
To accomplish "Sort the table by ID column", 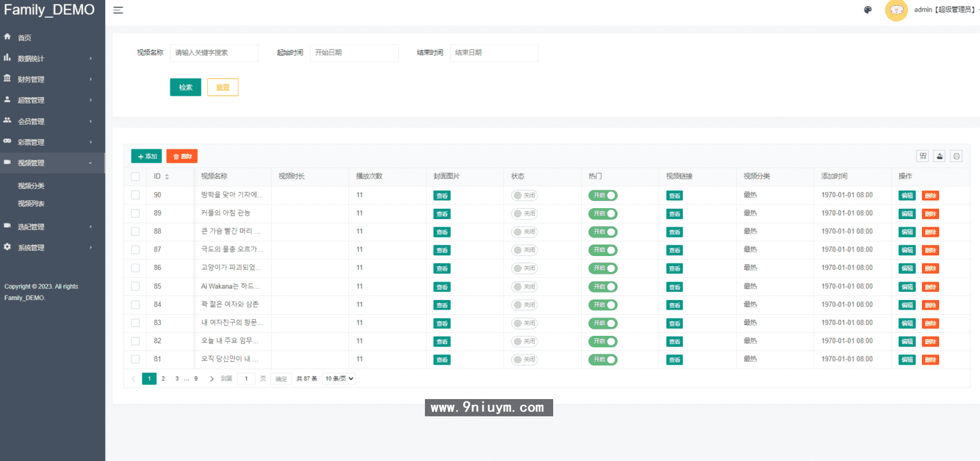I will (x=167, y=177).
